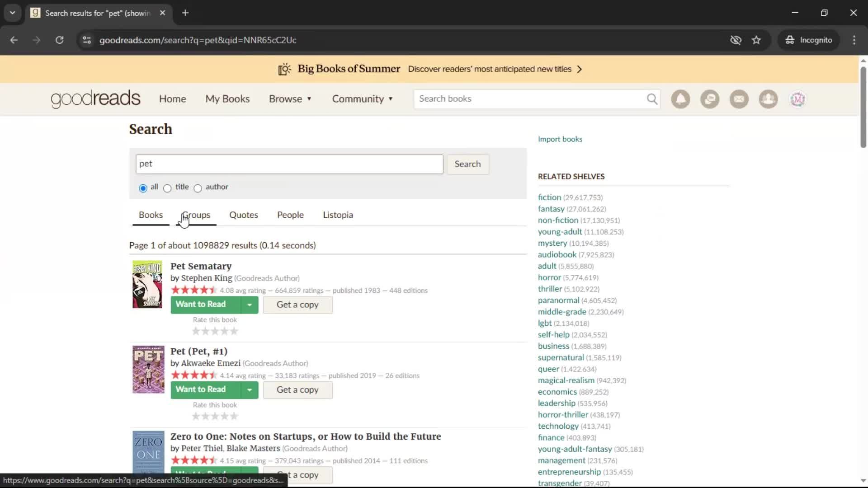Open the fantasy related shelf

pyautogui.click(x=551, y=209)
